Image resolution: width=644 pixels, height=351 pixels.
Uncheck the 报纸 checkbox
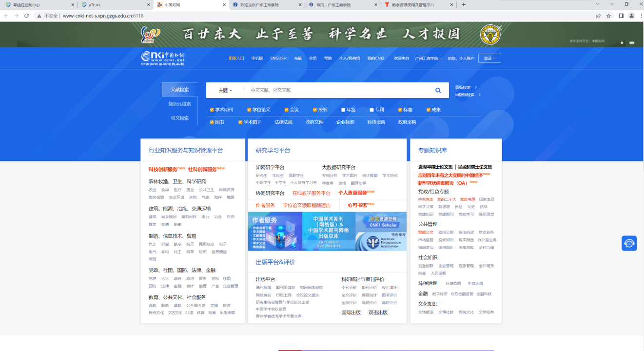[315, 110]
